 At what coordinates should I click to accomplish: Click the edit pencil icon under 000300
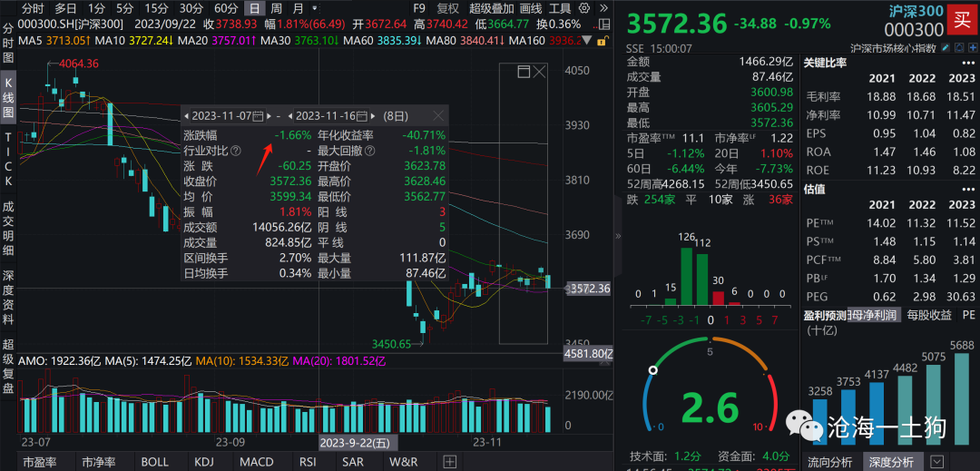coord(946,47)
